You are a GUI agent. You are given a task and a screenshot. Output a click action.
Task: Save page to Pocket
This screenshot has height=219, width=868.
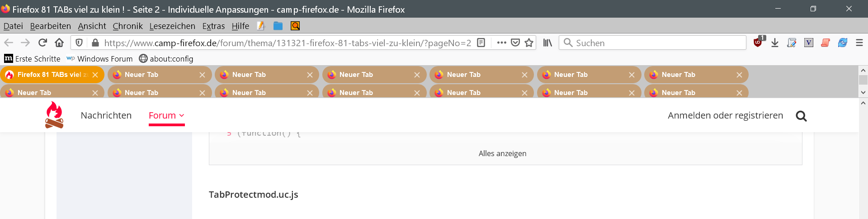515,43
